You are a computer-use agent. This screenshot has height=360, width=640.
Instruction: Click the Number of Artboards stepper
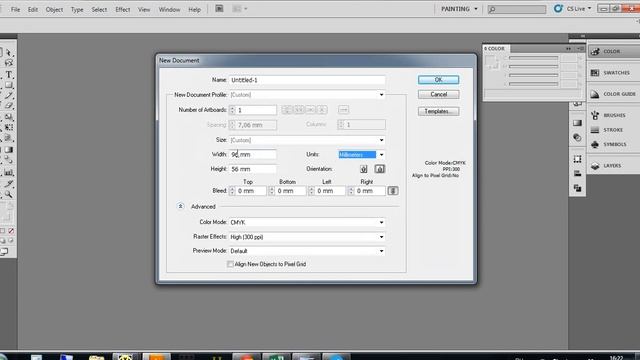pos(232,110)
